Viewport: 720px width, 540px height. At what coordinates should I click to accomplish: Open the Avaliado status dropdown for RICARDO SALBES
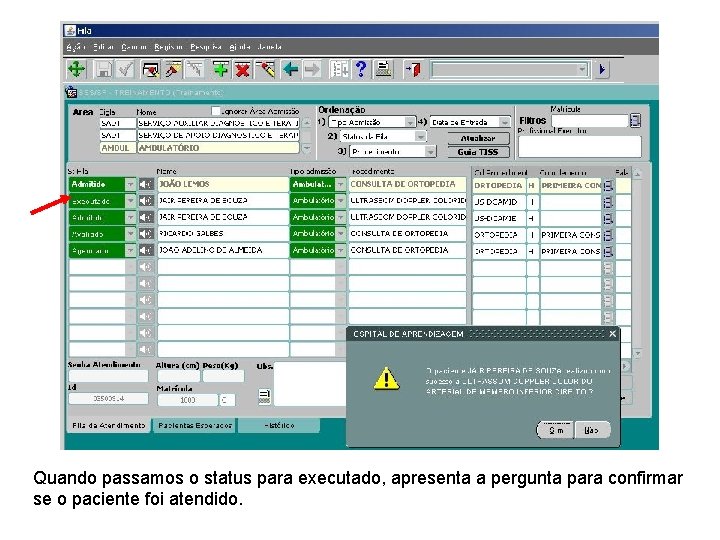(x=131, y=234)
